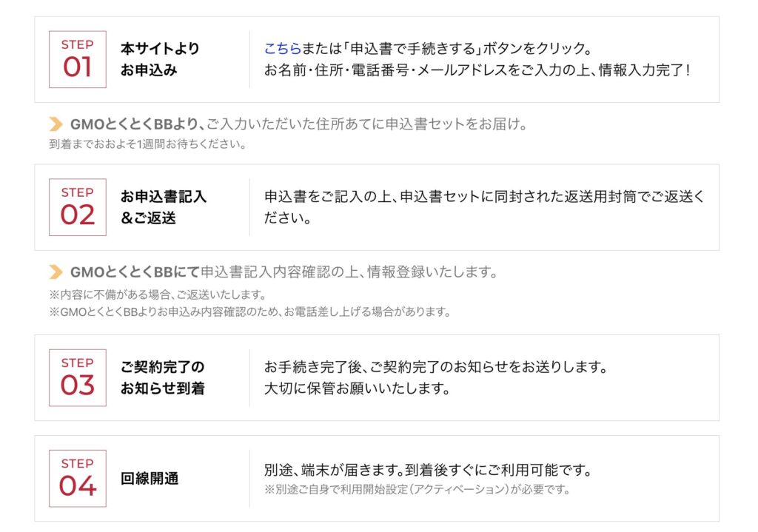758x532 pixels.
Task: Click the step 04 text about 端末が届きます
Action: coord(429,470)
